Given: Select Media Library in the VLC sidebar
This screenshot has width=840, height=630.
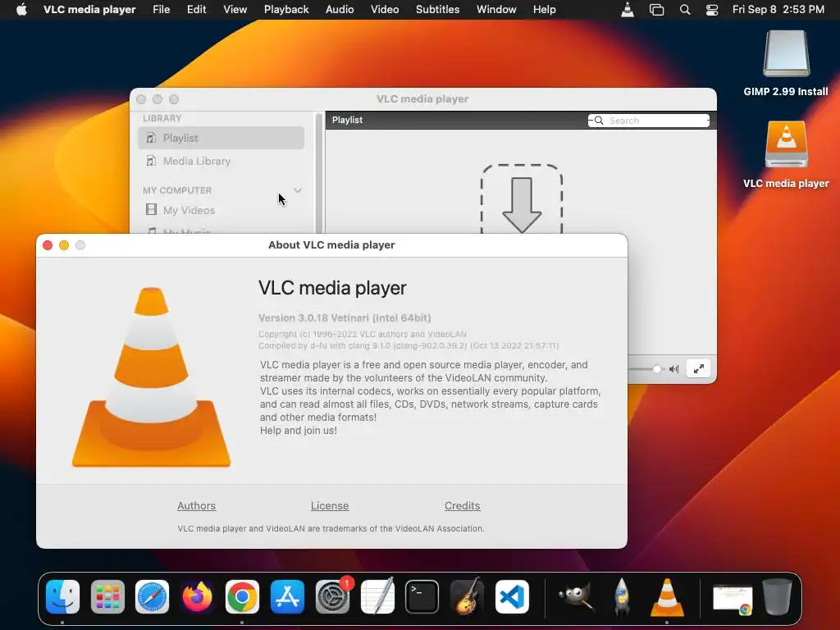Looking at the screenshot, I should 221,162.
